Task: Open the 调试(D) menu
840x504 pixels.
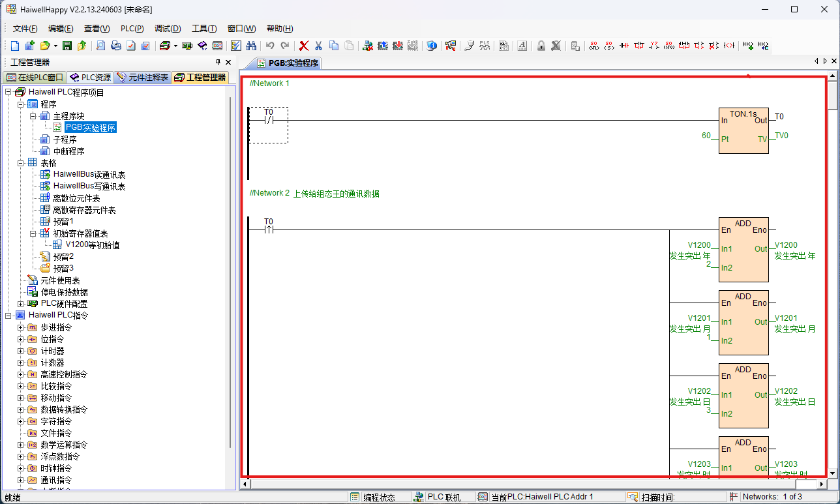Action: click(x=168, y=29)
